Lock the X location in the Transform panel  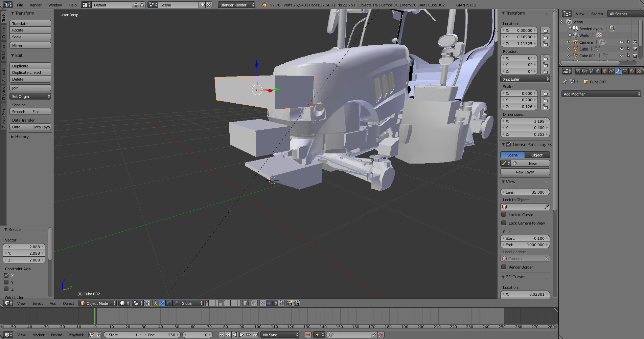(545, 30)
